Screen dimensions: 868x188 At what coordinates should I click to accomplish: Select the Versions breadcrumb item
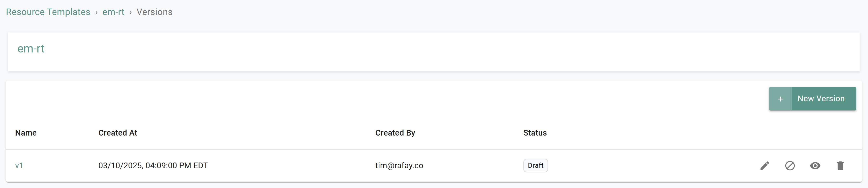tap(154, 12)
